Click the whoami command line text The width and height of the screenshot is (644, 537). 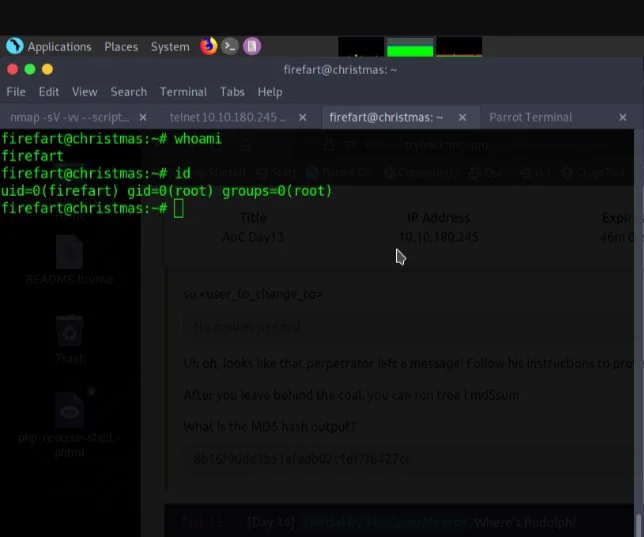[x=111, y=139]
